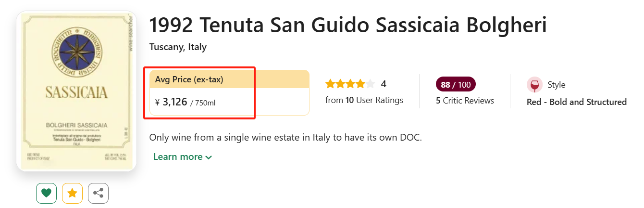
Task: Click the Learn more link
Action: tap(178, 157)
